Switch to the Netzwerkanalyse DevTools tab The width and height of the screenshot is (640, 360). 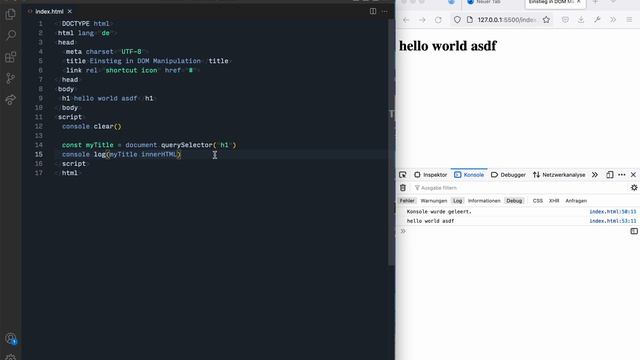pyautogui.click(x=559, y=175)
